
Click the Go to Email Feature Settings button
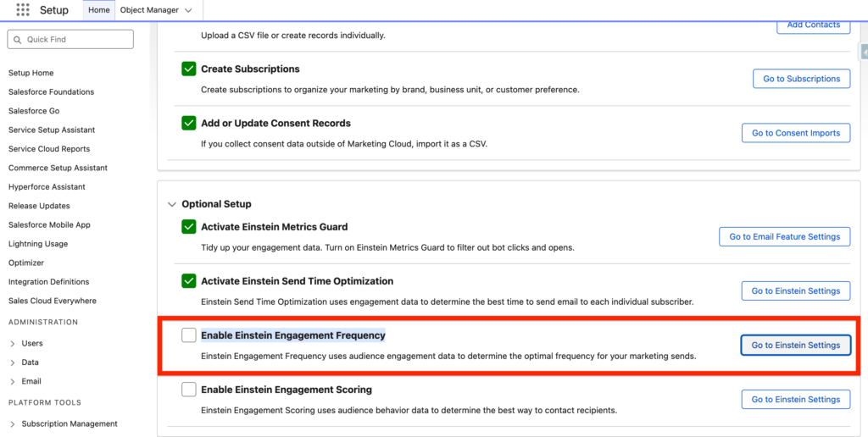[784, 237]
